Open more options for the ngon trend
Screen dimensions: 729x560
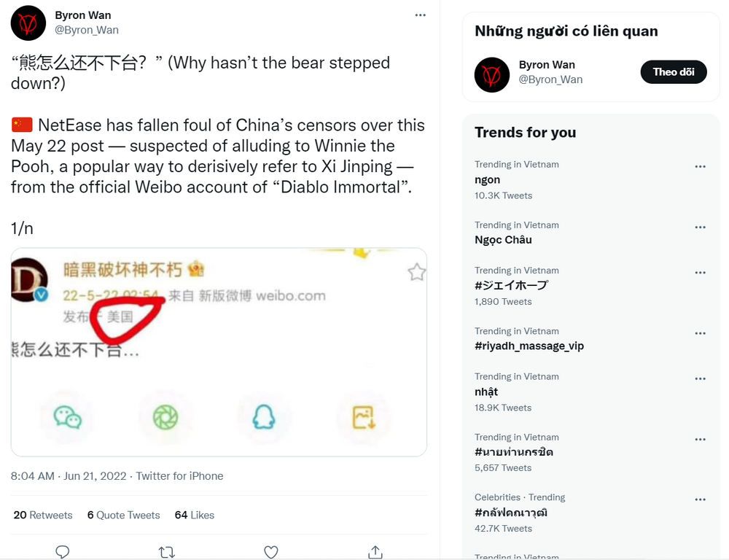pyautogui.click(x=700, y=166)
